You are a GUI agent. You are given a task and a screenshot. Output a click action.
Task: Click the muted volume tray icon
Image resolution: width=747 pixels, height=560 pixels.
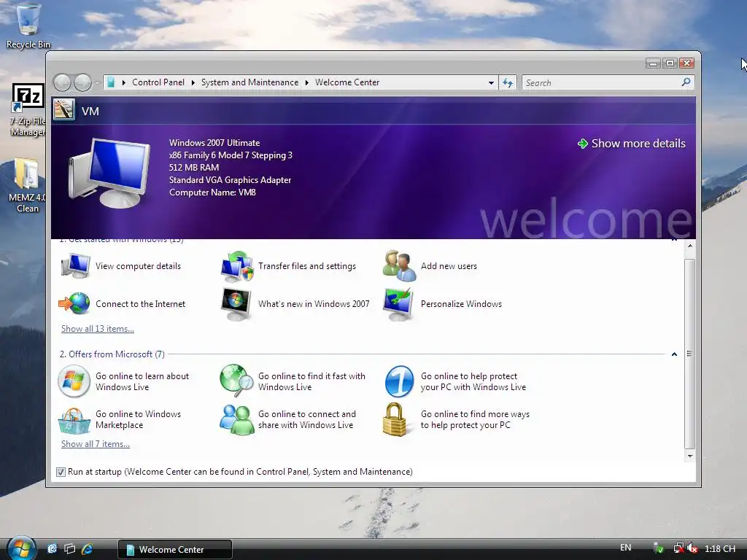click(692, 548)
